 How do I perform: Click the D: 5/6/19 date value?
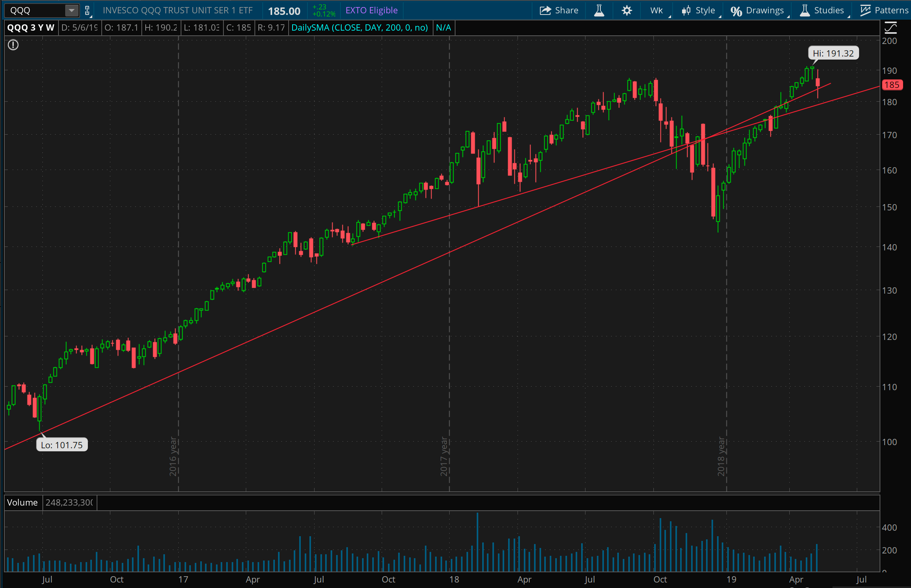click(x=79, y=28)
